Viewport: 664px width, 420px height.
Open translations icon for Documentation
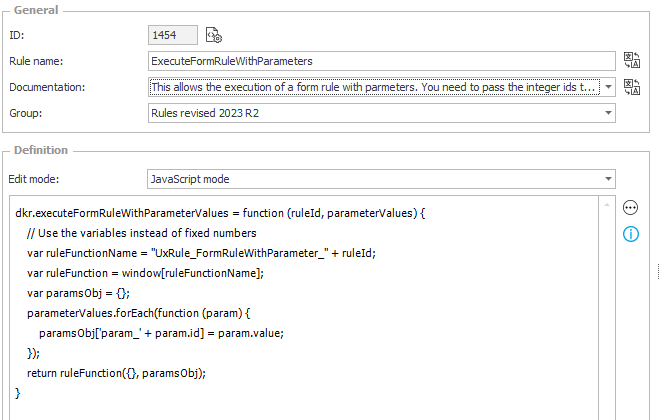[632, 87]
